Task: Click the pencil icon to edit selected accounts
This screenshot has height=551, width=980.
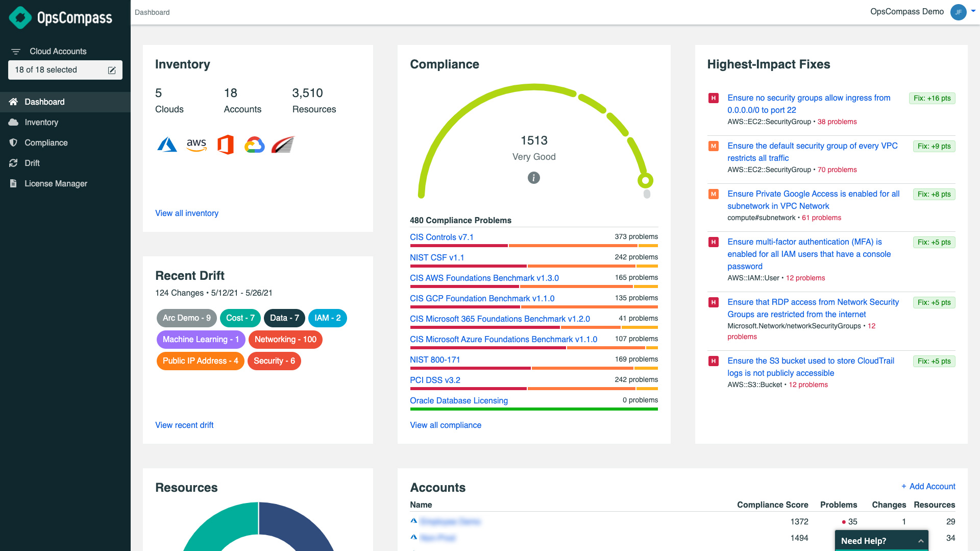Action: 111,70
